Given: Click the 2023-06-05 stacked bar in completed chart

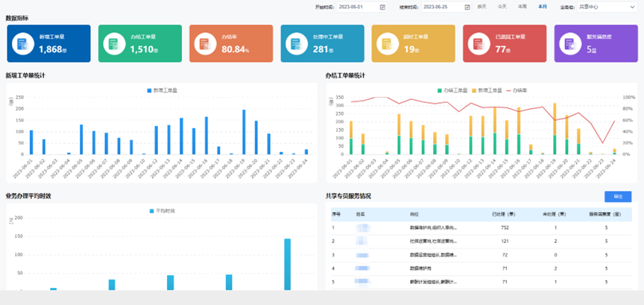Looking at the screenshot, I should (399, 134).
